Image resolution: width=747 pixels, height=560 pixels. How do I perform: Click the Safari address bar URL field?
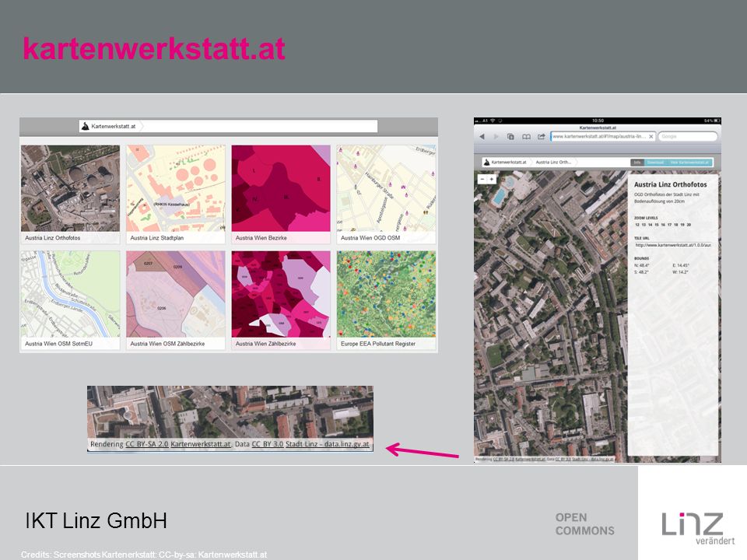[x=603, y=137]
